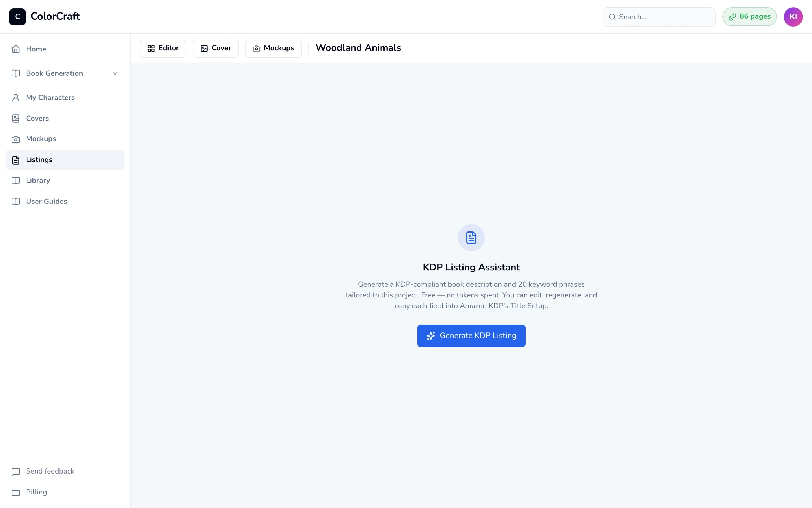Click the Send feedback label

[x=50, y=471]
